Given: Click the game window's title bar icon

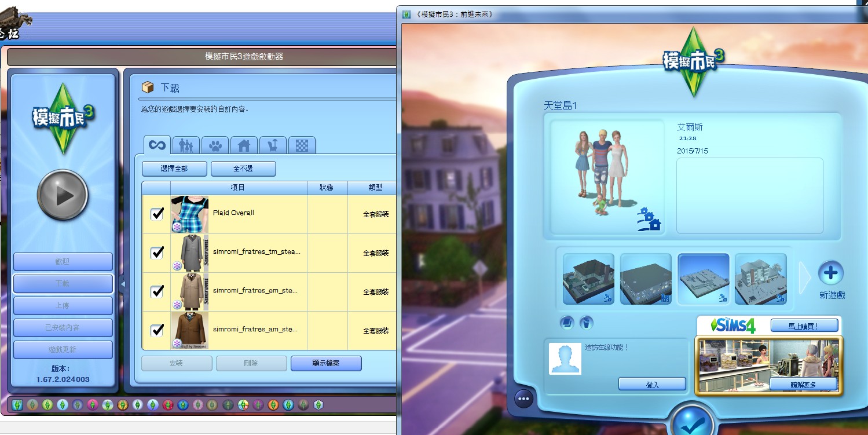Looking at the screenshot, I should click(406, 14).
